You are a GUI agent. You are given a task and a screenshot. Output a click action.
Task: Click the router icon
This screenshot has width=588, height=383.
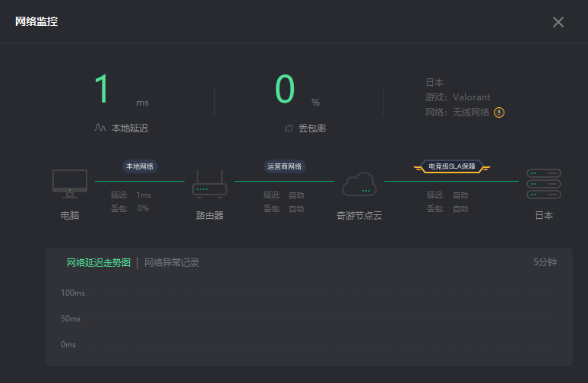[x=210, y=183]
